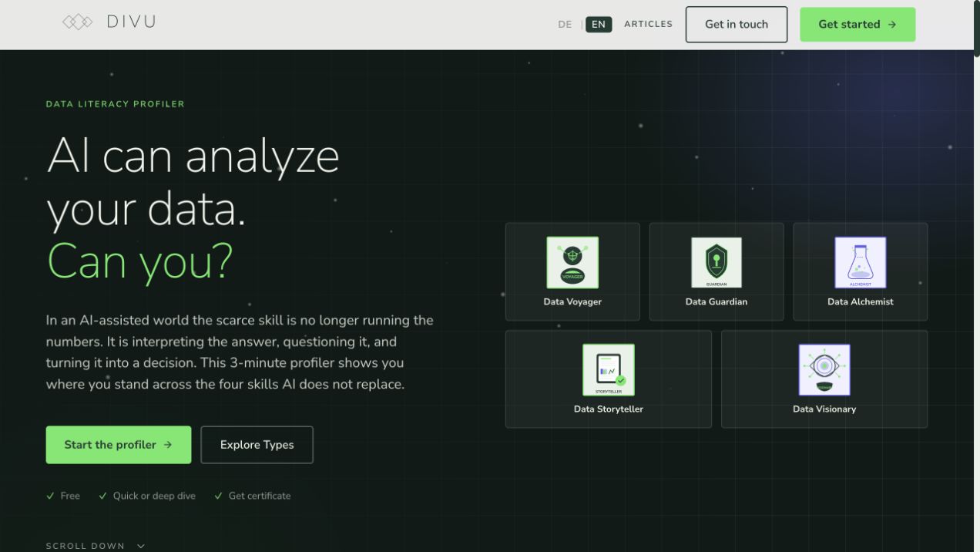The width and height of the screenshot is (980, 552).
Task: Click the Scroll Down chevron icon
Action: [141, 546]
